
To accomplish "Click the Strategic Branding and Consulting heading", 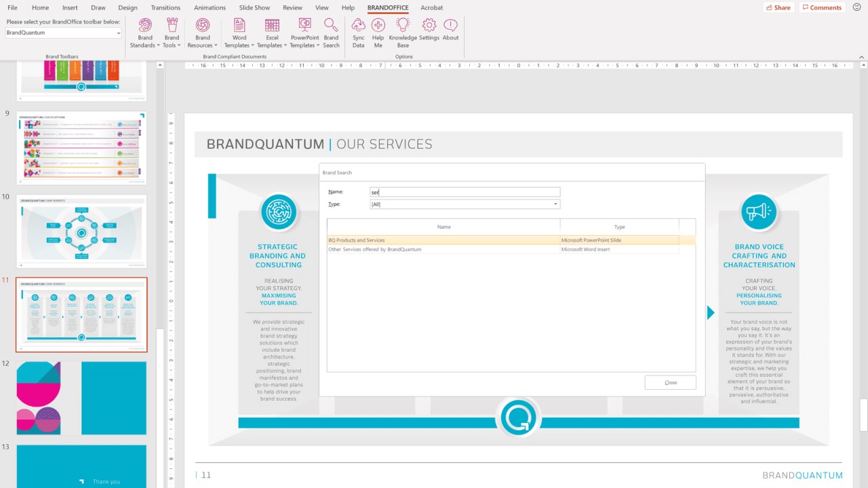I will point(278,256).
